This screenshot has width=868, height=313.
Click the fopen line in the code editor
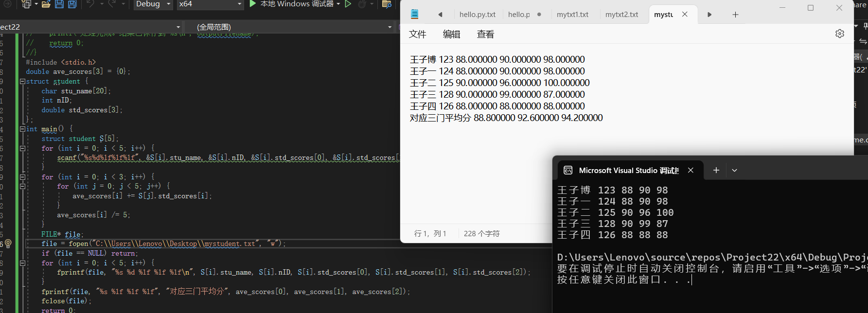click(x=163, y=243)
